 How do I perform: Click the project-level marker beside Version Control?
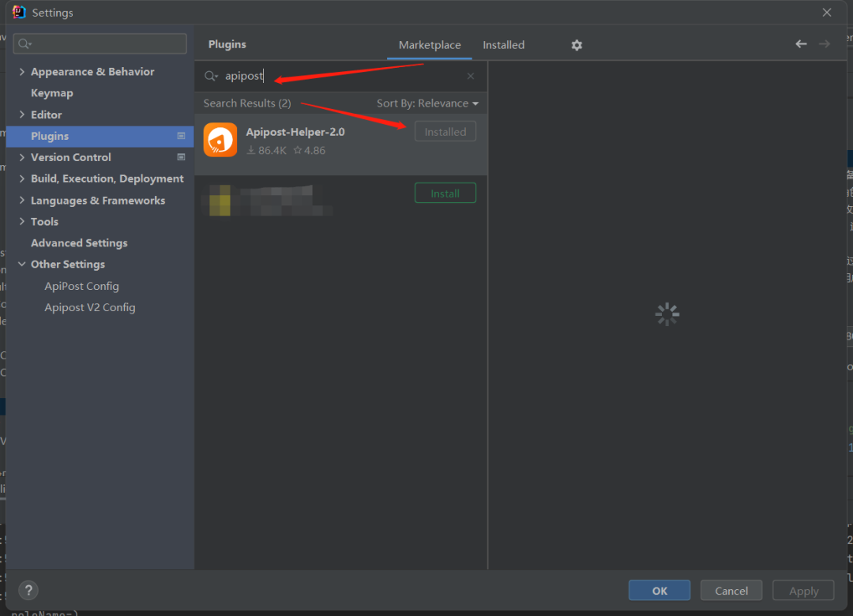tap(181, 157)
